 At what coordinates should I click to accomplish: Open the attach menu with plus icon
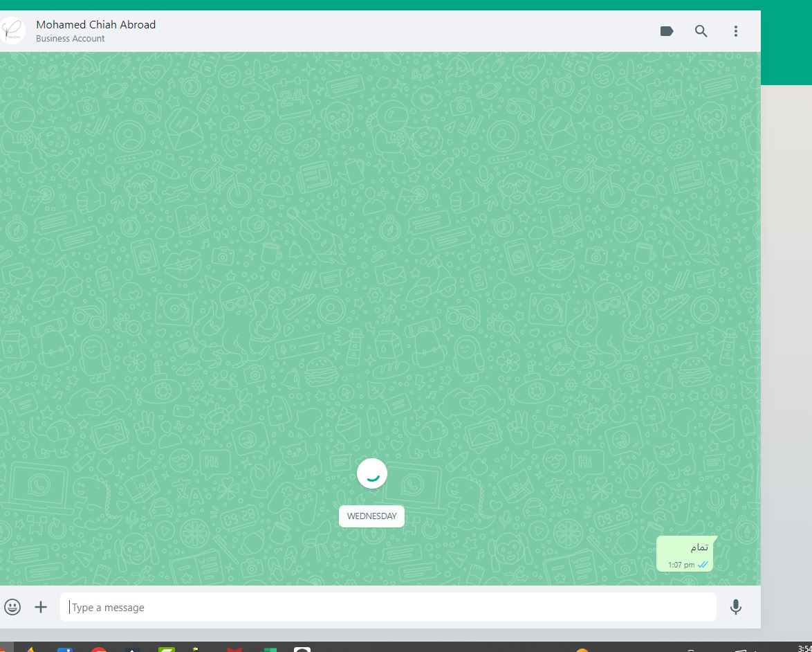click(41, 607)
